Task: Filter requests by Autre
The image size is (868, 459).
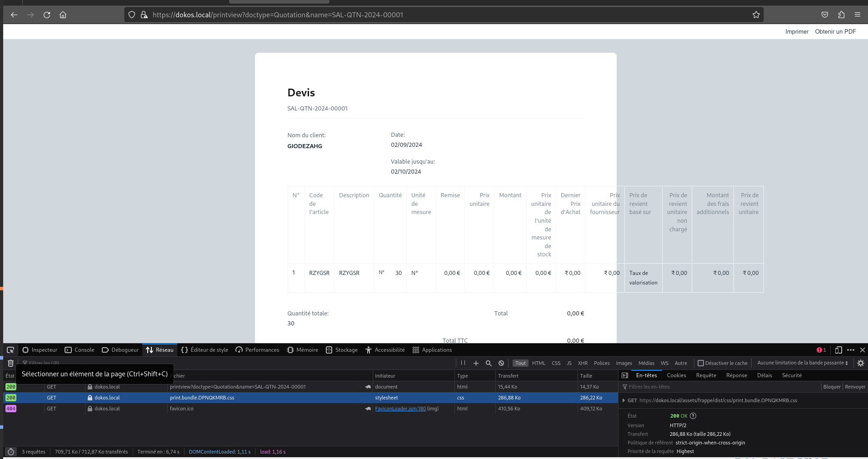Action: (681, 363)
